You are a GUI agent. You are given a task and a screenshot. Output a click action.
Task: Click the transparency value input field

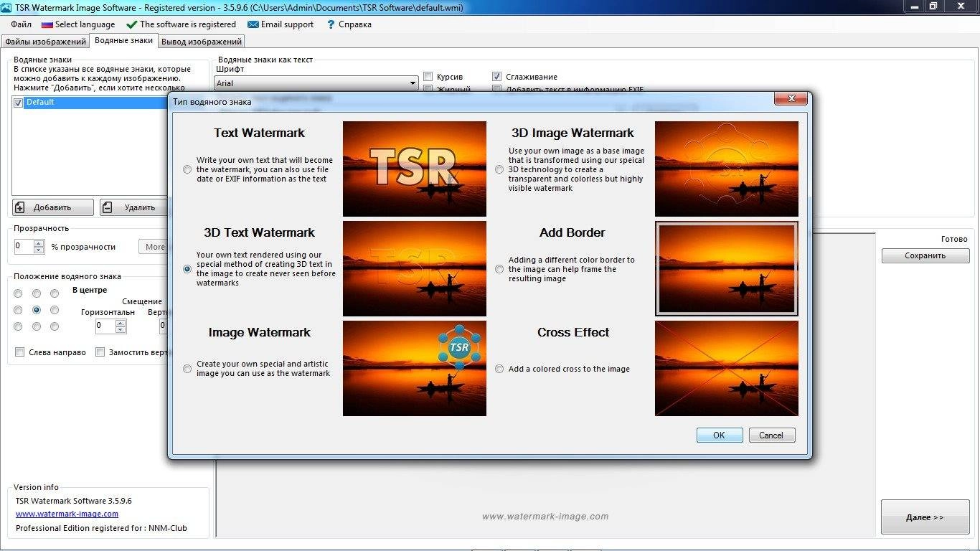(x=24, y=247)
